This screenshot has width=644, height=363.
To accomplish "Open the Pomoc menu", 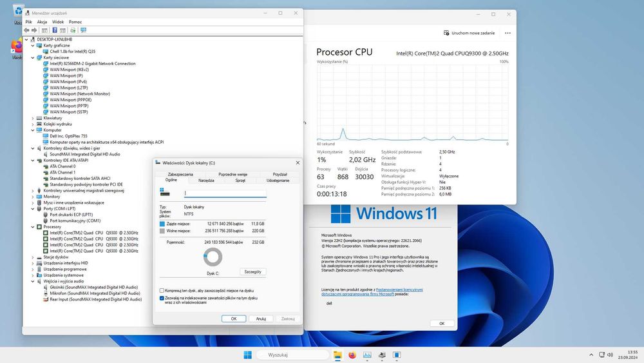I will pos(75,22).
